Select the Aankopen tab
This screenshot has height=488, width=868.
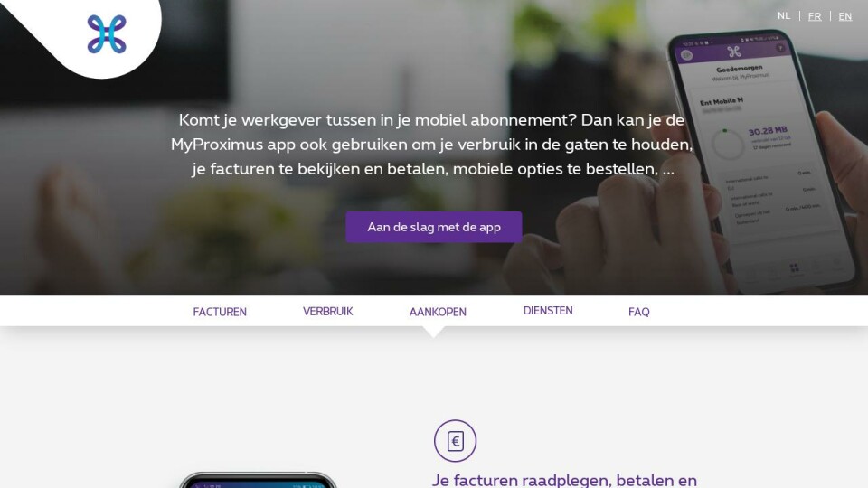click(438, 312)
